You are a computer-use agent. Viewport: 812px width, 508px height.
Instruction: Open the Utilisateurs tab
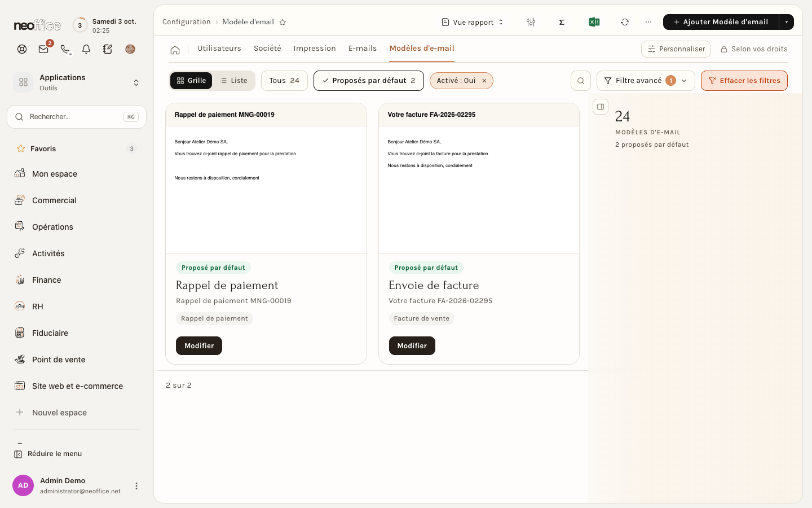219,49
